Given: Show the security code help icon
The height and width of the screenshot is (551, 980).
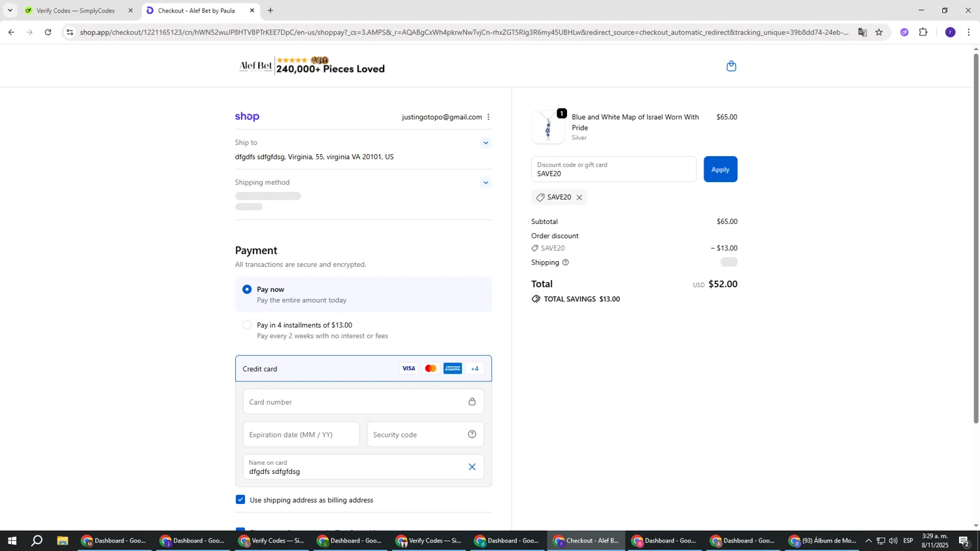Looking at the screenshot, I should pos(472,435).
